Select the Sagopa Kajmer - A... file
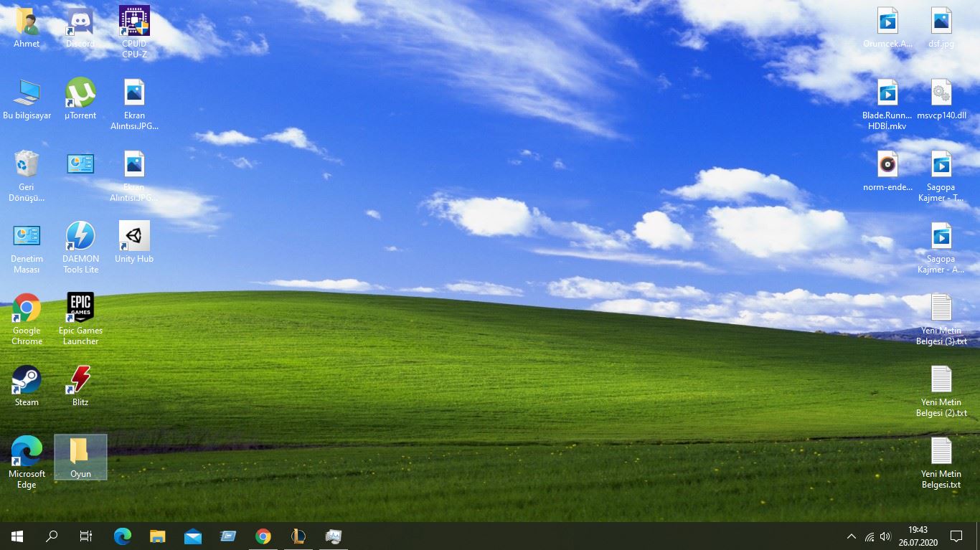This screenshot has height=550, width=980. 941,248
